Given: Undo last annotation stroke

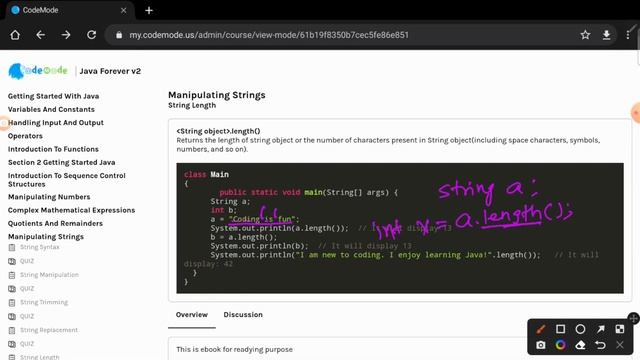Looking at the screenshot, I should 600,345.
